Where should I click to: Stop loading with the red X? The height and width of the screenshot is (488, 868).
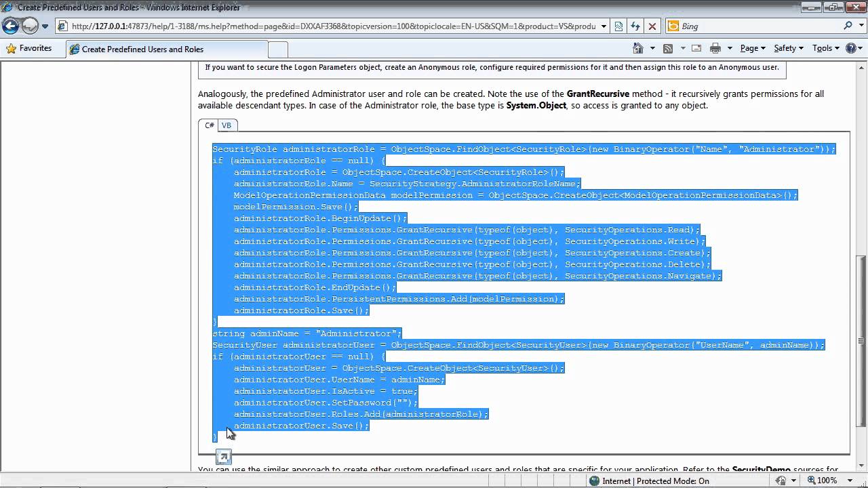click(652, 26)
